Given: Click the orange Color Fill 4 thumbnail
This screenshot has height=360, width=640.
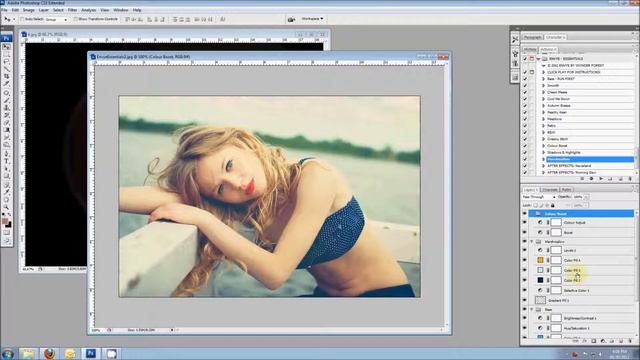Looking at the screenshot, I should (540, 260).
